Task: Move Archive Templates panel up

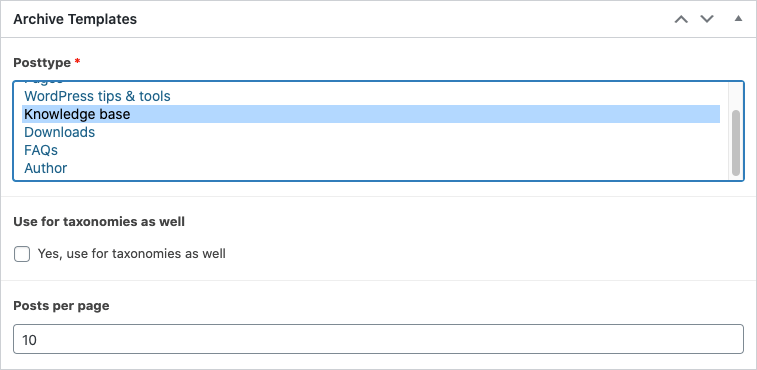Action: pos(681,19)
